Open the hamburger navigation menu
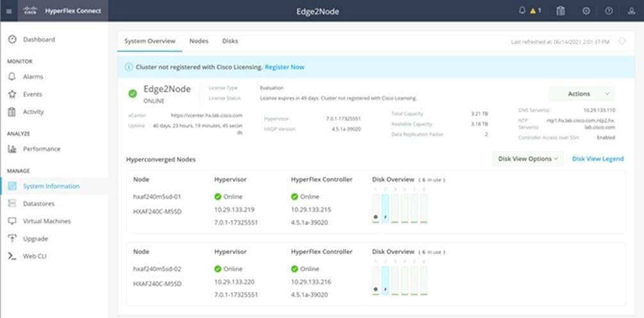Screen dimensions: 644x318 click(x=9, y=11)
